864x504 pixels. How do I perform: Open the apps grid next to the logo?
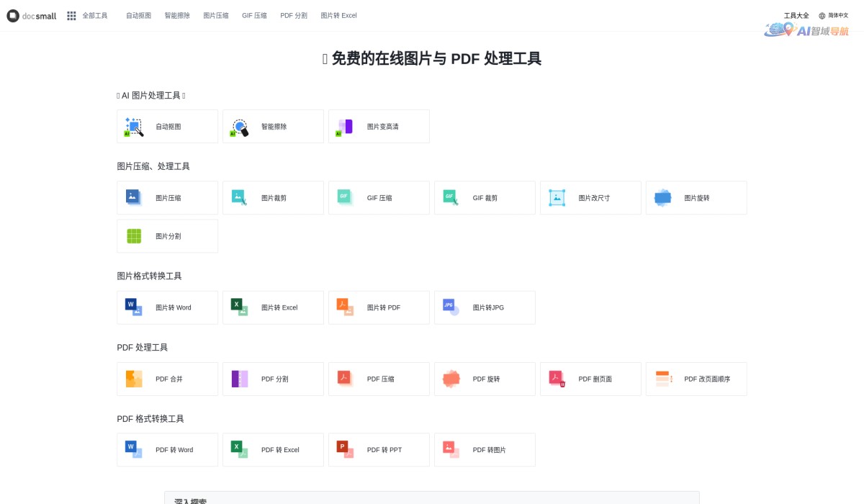pyautogui.click(x=71, y=15)
